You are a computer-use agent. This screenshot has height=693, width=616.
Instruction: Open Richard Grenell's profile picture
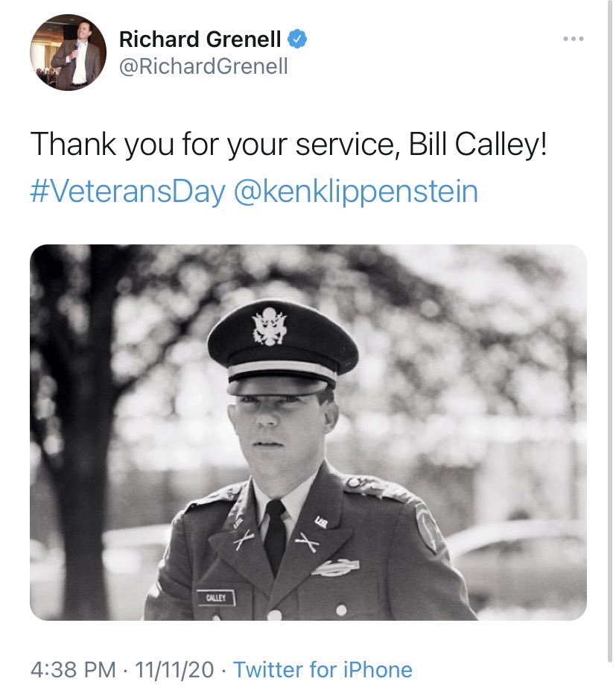[68, 52]
